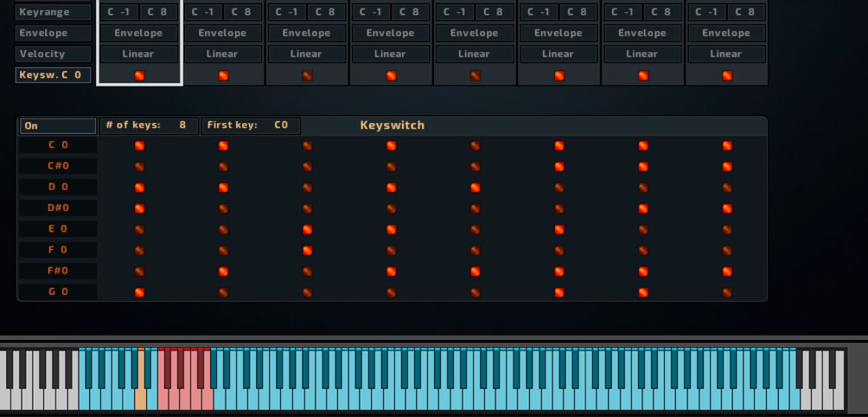Set the first layer's high keyrange 'C 8'
The width and height of the screenshot is (868, 417).
[x=158, y=11]
